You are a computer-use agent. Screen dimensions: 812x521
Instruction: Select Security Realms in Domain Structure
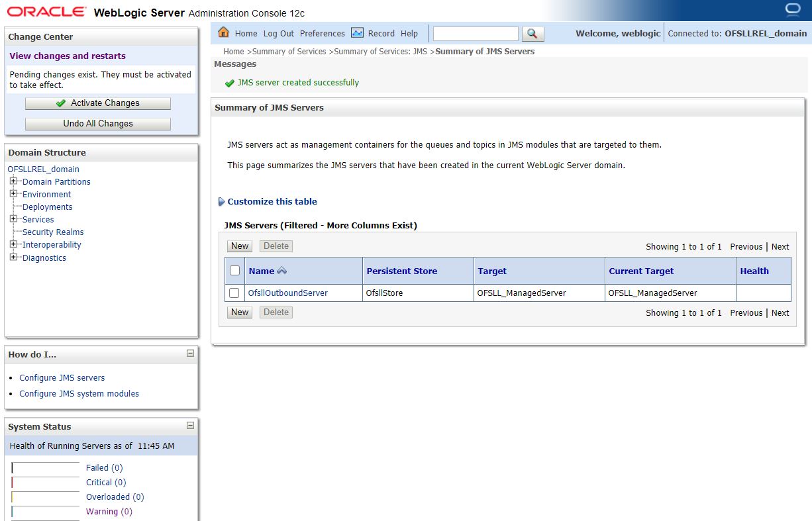[53, 232]
